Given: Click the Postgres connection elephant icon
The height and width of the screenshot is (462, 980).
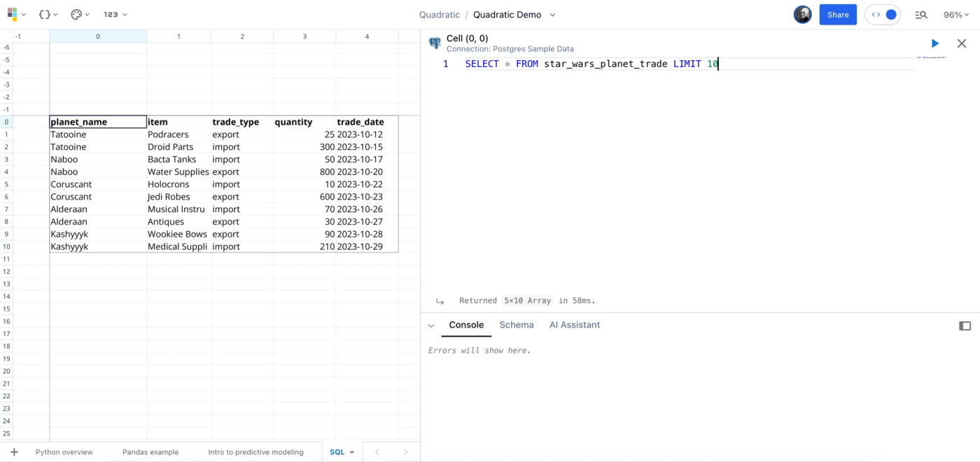Looking at the screenshot, I should tap(435, 43).
